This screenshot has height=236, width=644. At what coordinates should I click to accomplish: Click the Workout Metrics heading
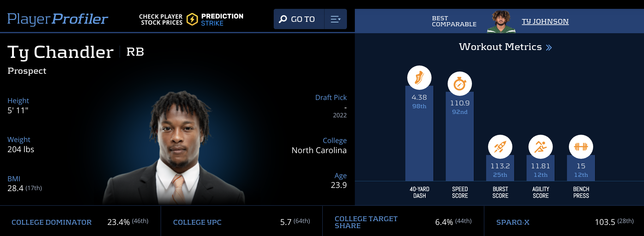point(500,47)
